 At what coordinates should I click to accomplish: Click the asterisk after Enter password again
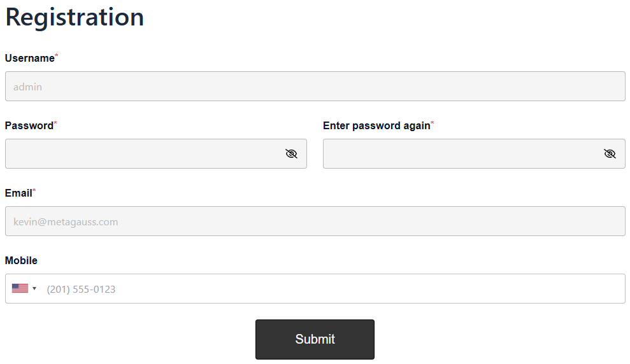click(x=433, y=124)
